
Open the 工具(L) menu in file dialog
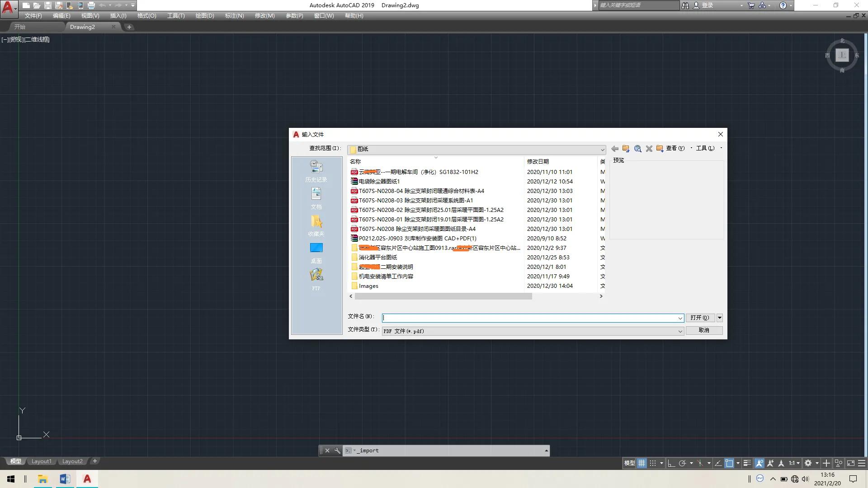(x=705, y=148)
